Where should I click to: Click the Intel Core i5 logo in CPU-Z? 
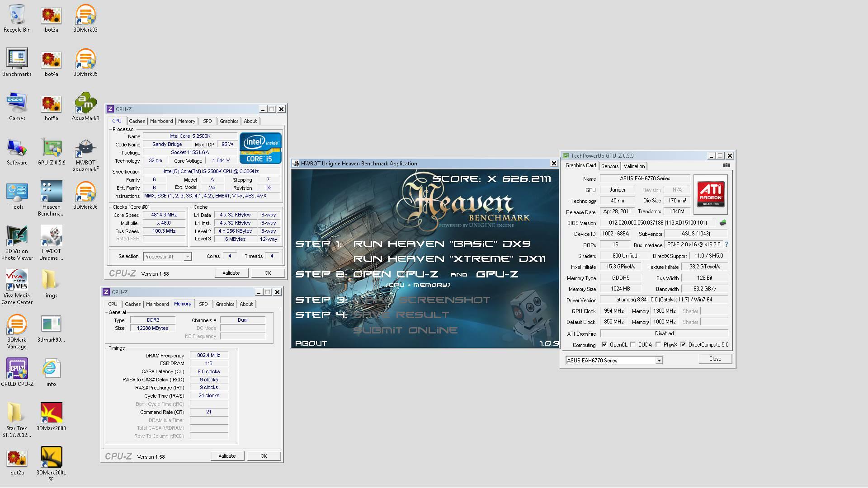pos(260,148)
